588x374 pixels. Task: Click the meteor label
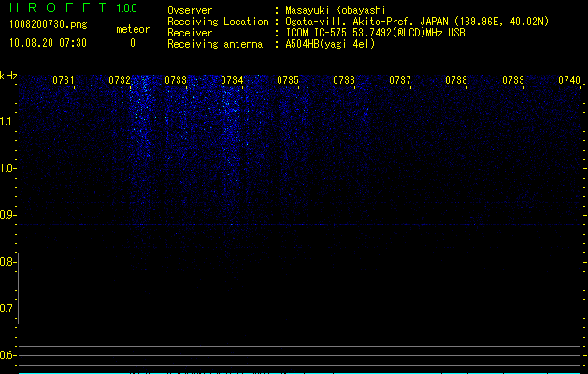pos(133,29)
